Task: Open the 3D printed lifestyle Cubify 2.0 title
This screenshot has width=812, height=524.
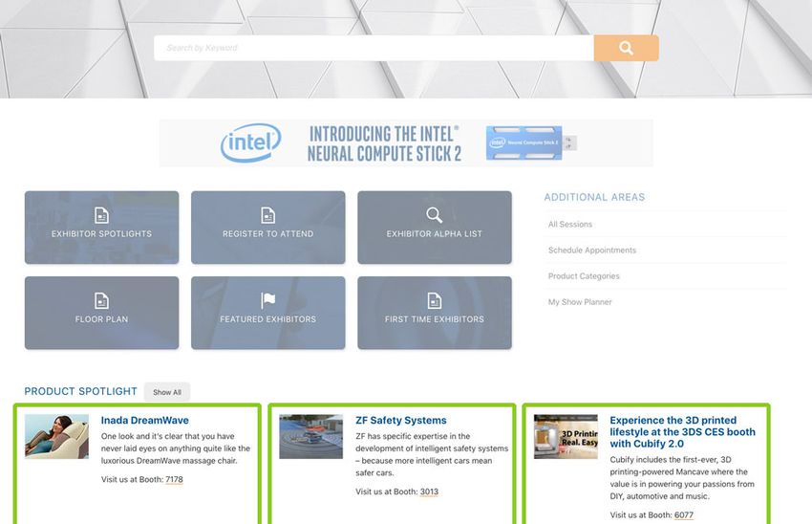Action: [x=682, y=432]
